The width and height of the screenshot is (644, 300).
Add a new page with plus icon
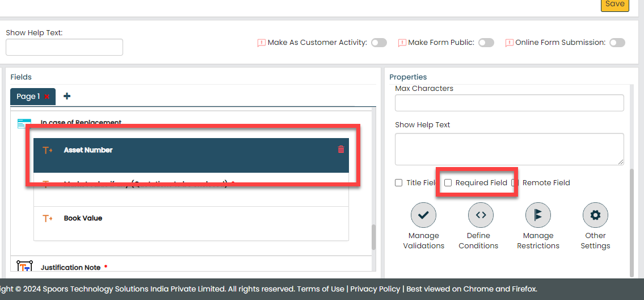(67, 96)
